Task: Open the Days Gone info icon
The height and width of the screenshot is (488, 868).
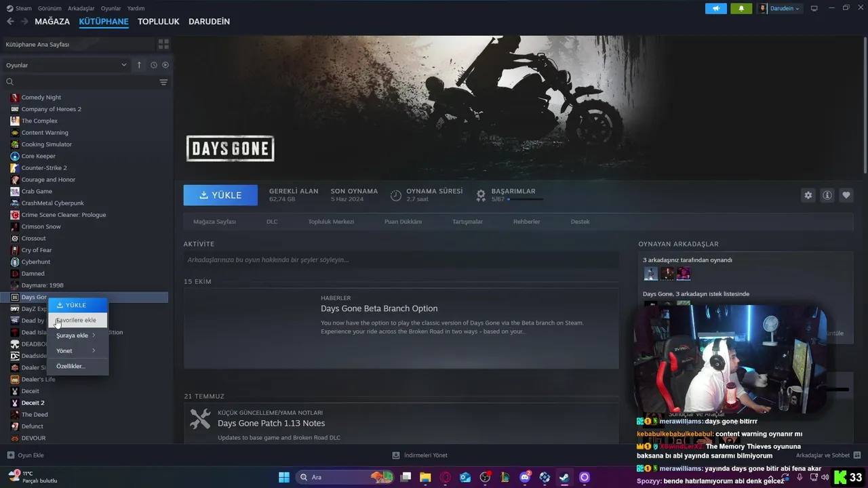Action: pyautogui.click(x=827, y=195)
